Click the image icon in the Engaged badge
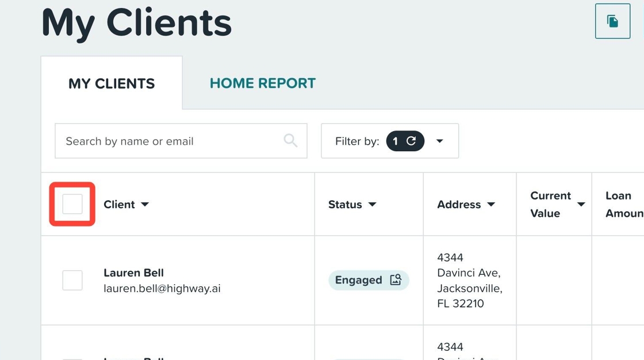This screenshot has width=644, height=360. tap(396, 280)
